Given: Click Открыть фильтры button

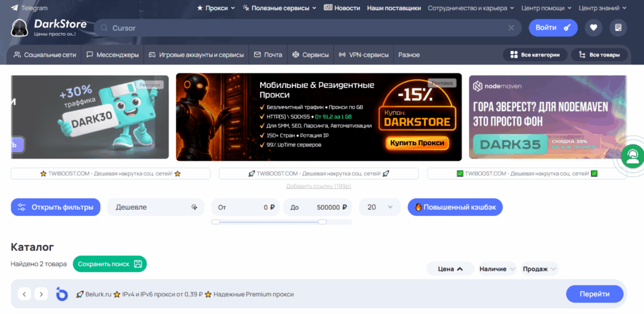Looking at the screenshot, I should click(55, 207).
